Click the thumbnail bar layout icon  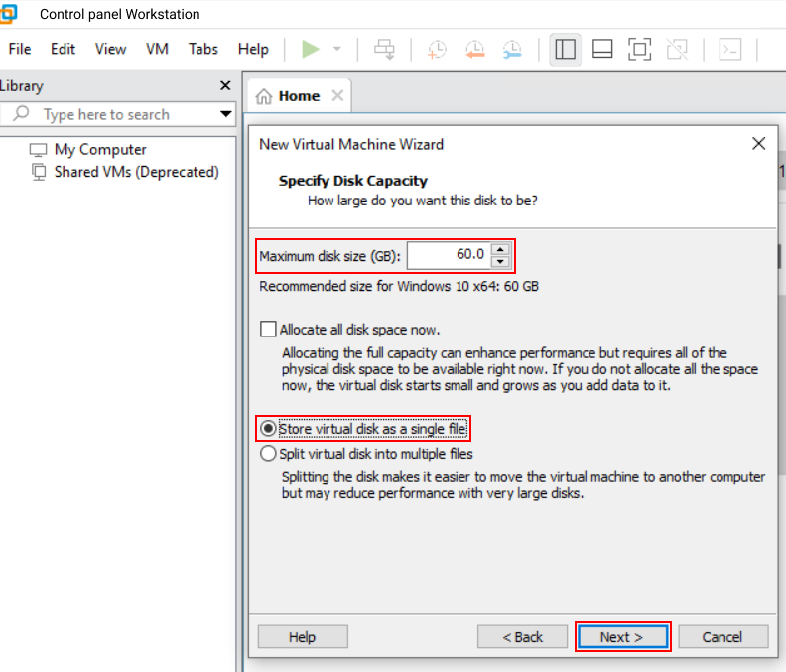602,49
